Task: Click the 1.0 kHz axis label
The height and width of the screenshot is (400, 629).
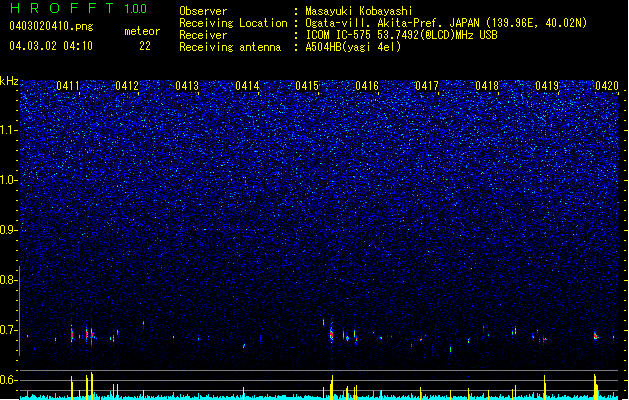Action: (8, 180)
